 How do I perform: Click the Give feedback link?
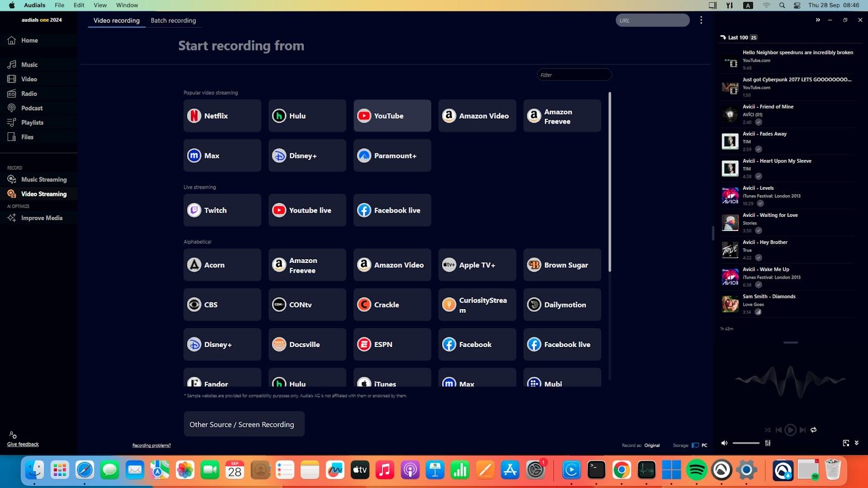click(23, 444)
